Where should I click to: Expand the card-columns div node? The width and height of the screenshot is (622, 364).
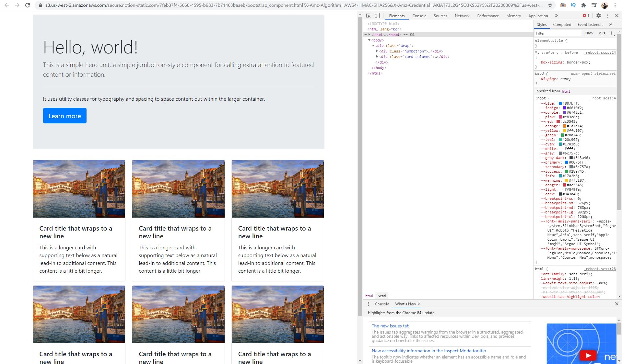pyautogui.click(x=377, y=57)
